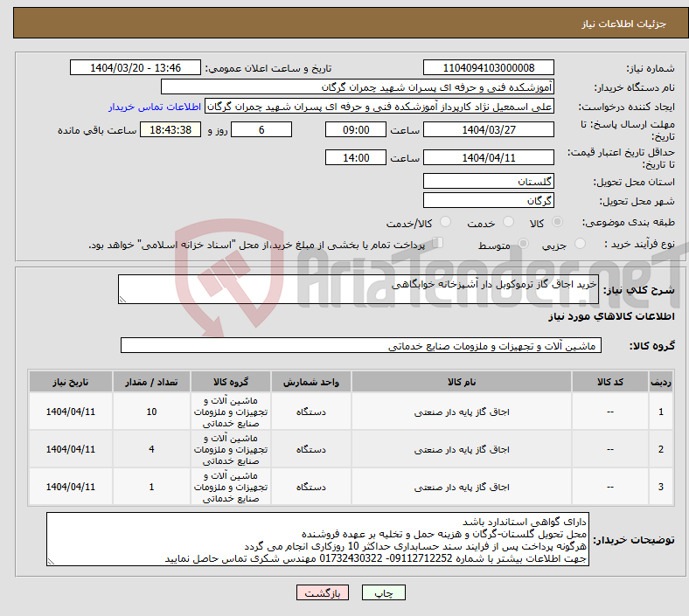Click the buyer notes textarea
The width and height of the screenshot is (689, 616).
317,539
